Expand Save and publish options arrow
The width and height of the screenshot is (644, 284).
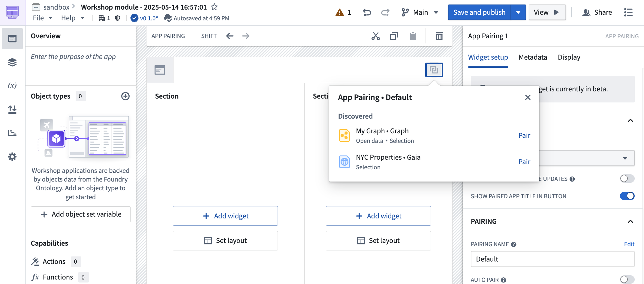click(x=518, y=12)
